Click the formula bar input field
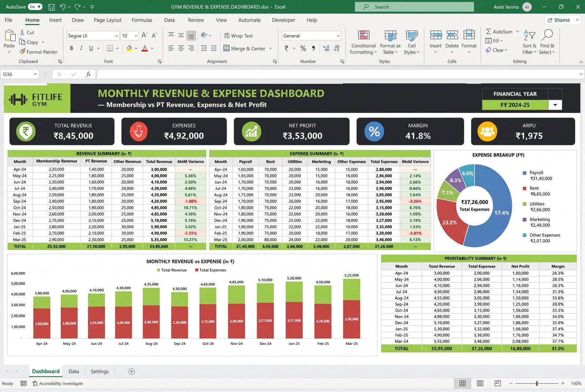This screenshot has width=585, height=392. point(337,74)
